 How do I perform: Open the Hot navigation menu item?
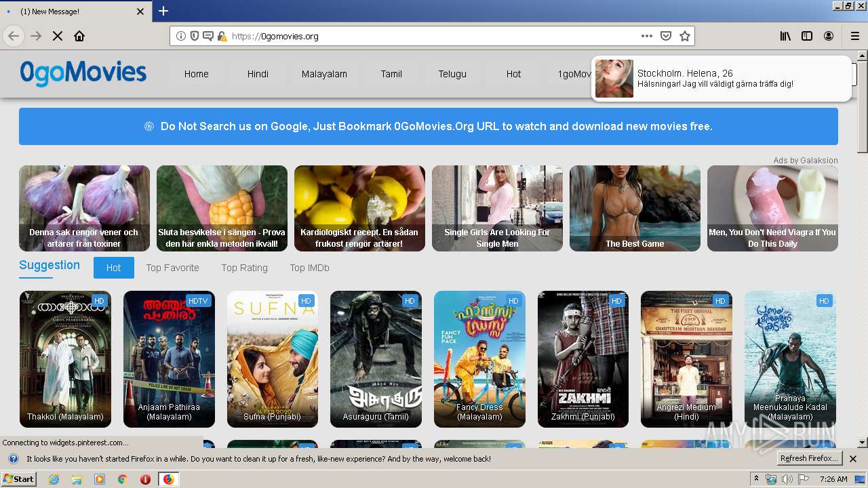click(x=513, y=74)
